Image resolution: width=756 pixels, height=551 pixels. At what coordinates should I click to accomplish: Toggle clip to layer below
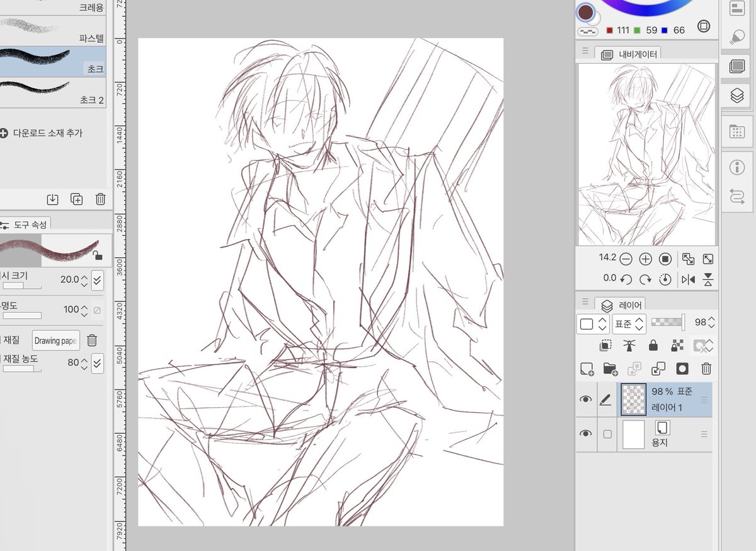click(605, 345)
